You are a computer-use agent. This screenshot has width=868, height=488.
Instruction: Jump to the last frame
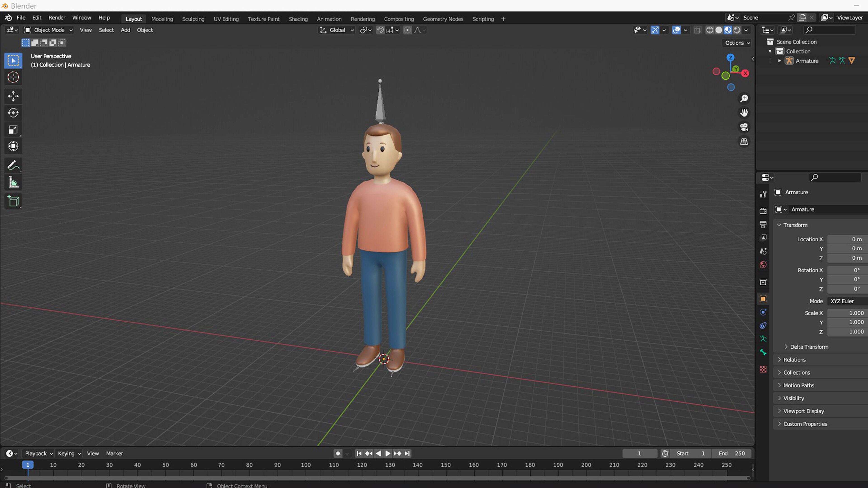407,454
